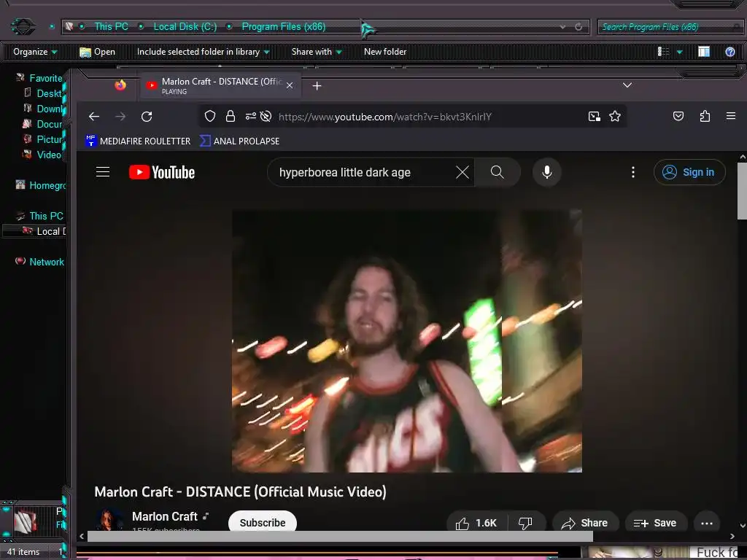747x560 pixels.
Task: Subscribe to Marlon Craft
Action: 263,522
